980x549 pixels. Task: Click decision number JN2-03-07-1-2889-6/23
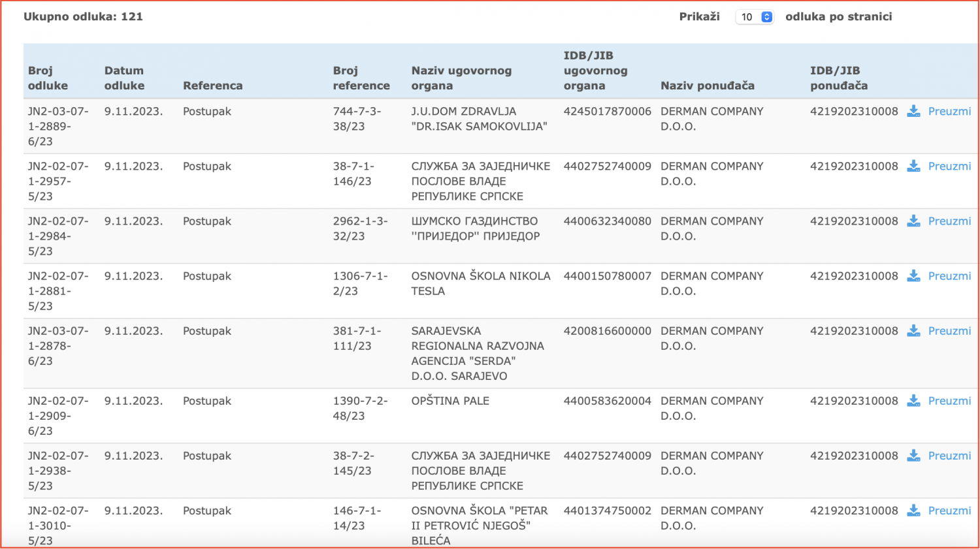click(x=58, y=127)
